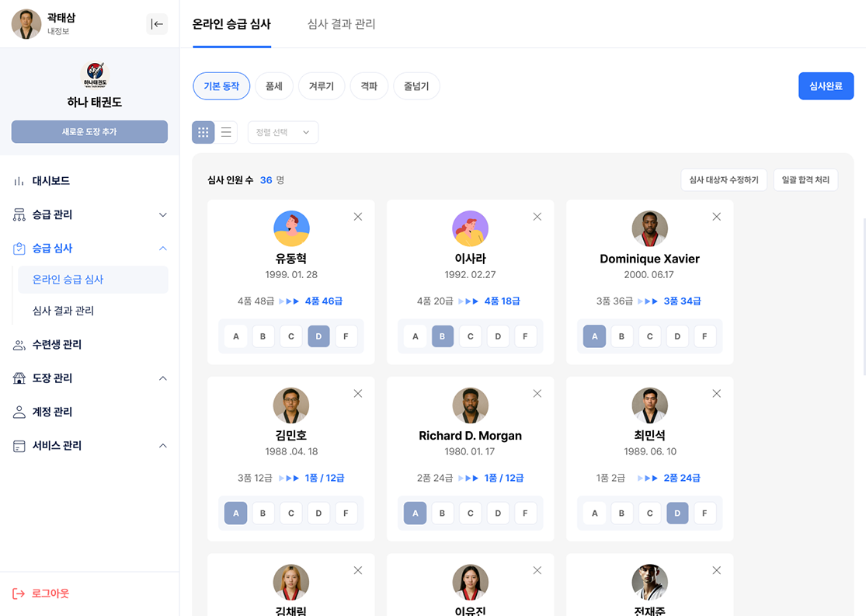Click the 하나 태권도 dojo logo
The height and width of the screenshot is (616, 866).
[95, 75]
